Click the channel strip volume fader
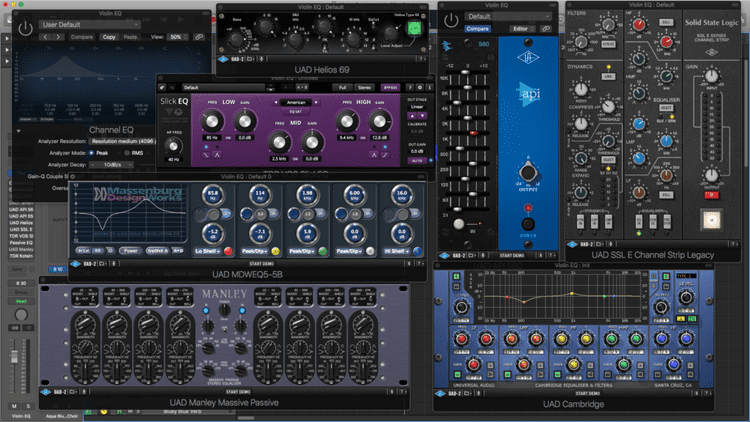This screenshot has width=750, height=422. [x=14, y=356]
